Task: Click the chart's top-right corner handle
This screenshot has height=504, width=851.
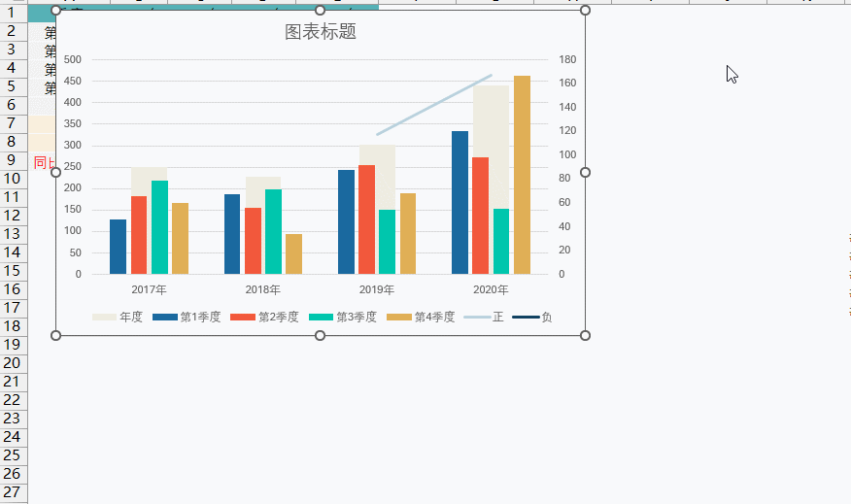Action: click(585, 11)
